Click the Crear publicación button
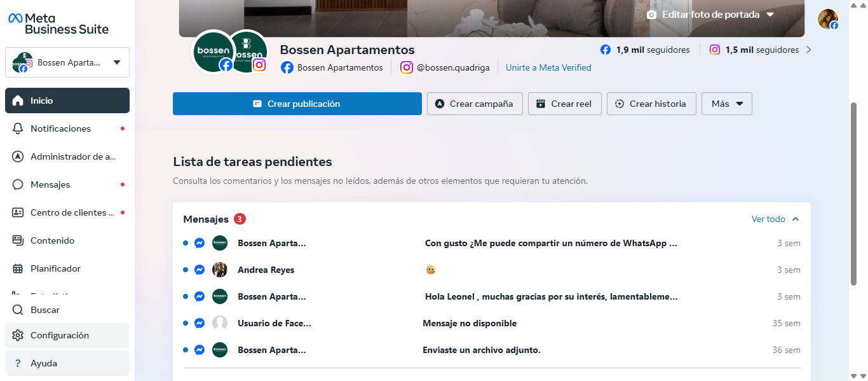This screenshot has width=868, height=381. coord(297,104)
